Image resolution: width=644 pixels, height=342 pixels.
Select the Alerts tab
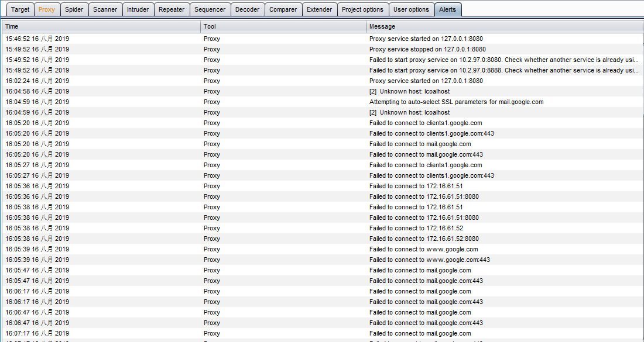click(448, 9)
